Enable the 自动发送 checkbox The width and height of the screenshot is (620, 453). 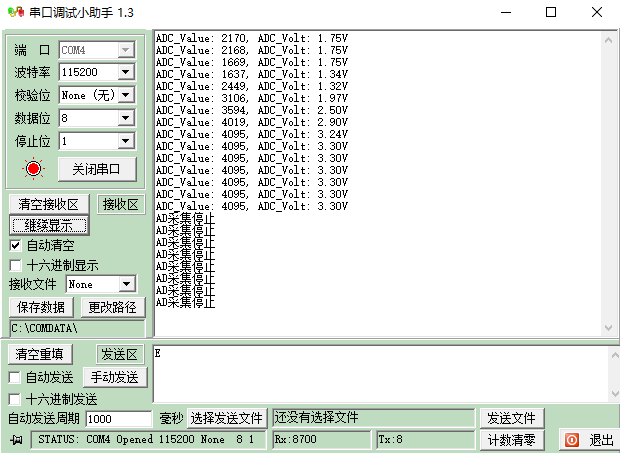(x=14, y=378)
